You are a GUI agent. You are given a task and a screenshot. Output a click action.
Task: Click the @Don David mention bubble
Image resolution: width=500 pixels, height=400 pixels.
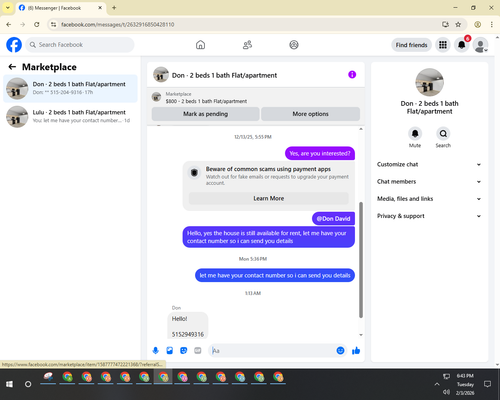point(333,219)
